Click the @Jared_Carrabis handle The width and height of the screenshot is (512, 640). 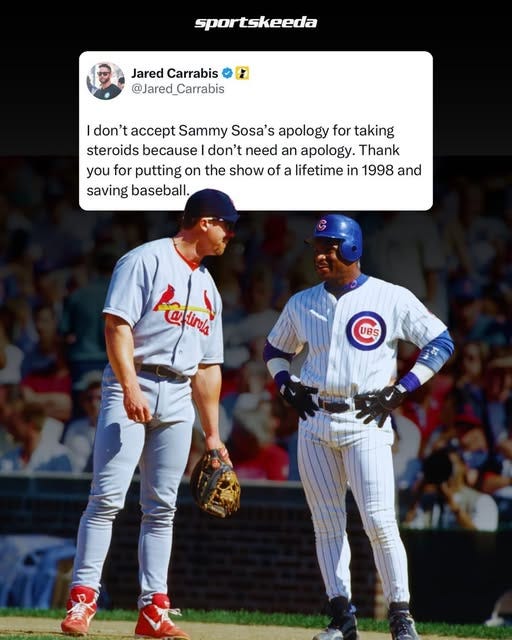pyautogui.click(x=178, y=89)
